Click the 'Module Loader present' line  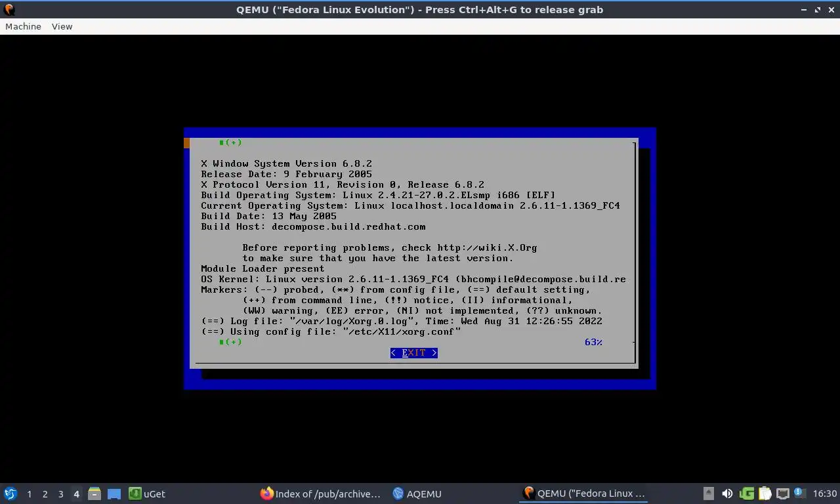click(x=262, y=268)
